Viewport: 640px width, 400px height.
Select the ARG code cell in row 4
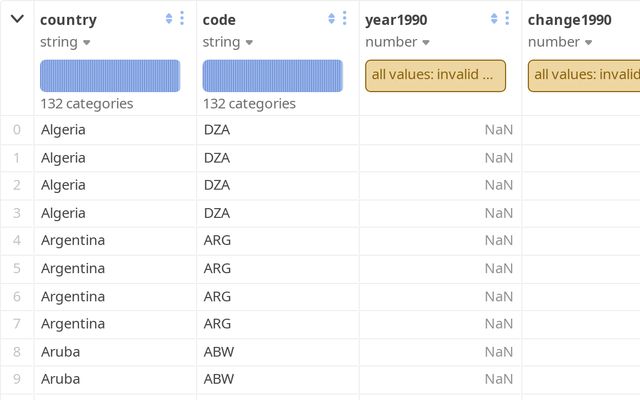pos(217,241)
